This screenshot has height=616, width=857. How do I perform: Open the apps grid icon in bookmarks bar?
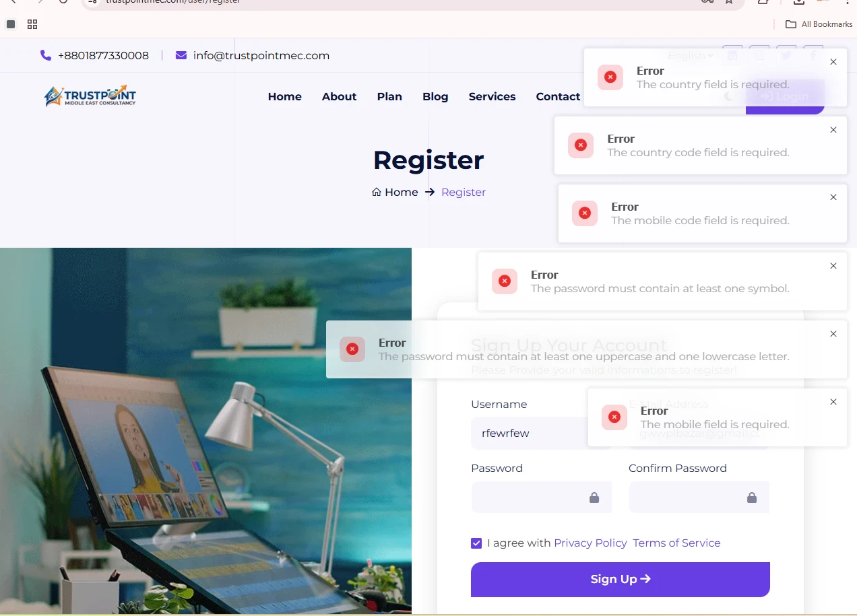(x=32, y=24)
